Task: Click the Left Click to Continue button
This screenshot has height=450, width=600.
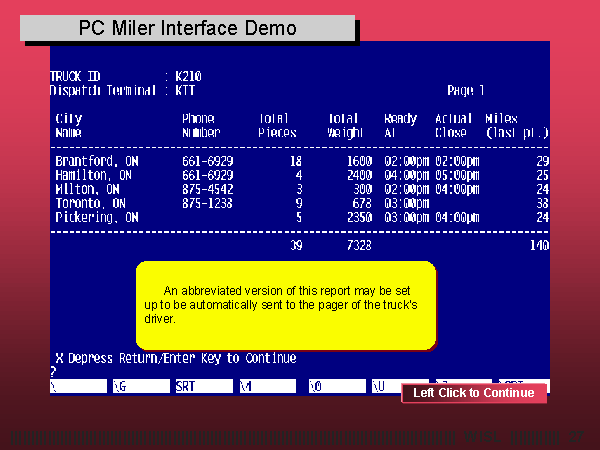Action: pos(474,393)
